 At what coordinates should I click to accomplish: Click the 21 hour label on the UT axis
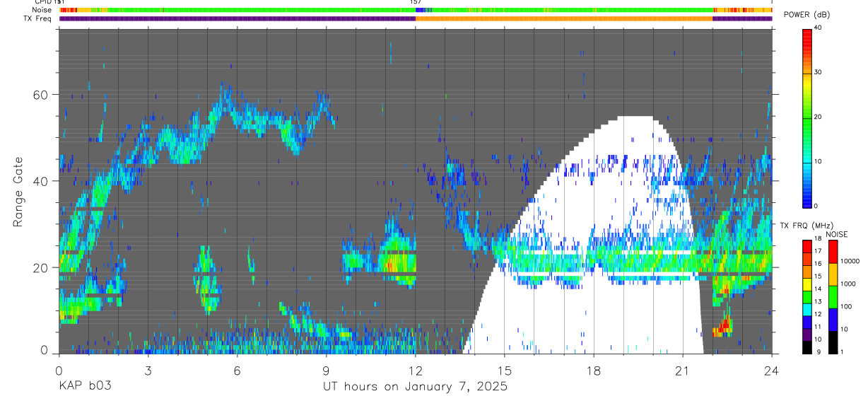point(683,370)
